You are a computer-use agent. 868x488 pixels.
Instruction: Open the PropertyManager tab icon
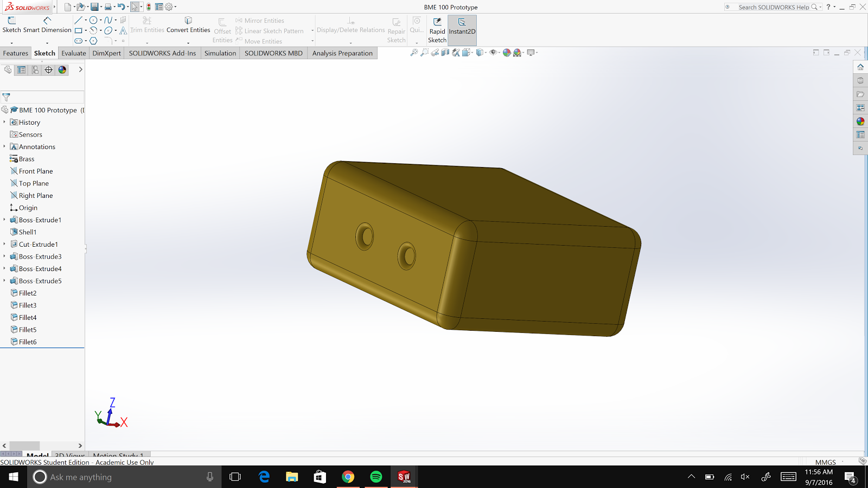(x=22, y=70)
